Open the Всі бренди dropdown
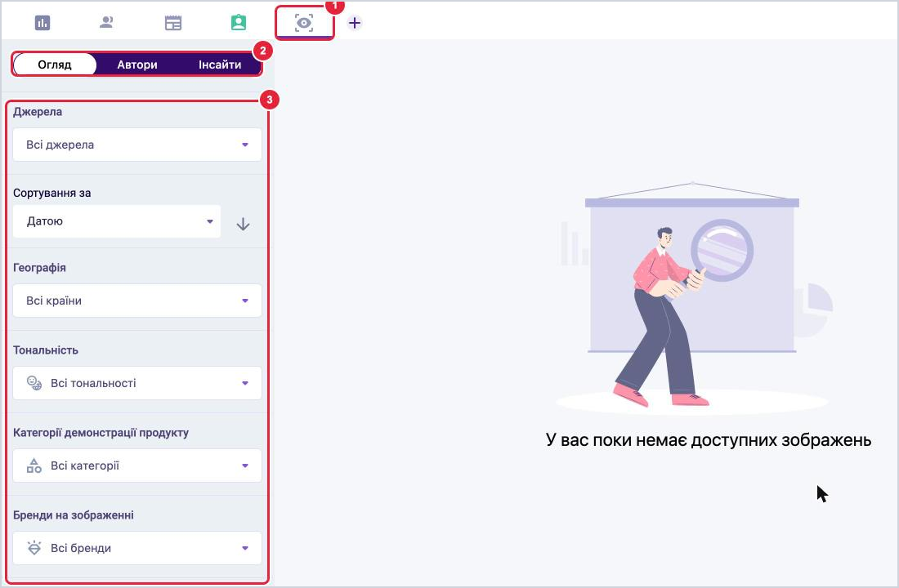 click(137, 548)
